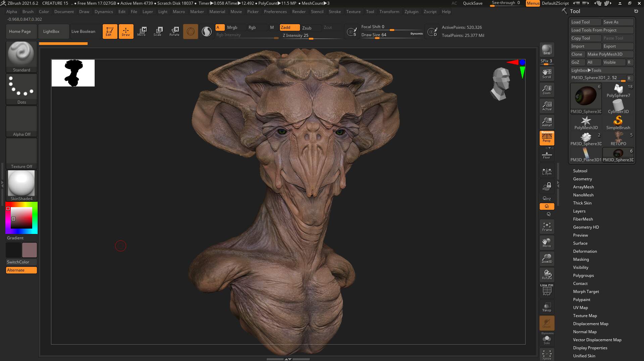Viewport: 644px width, 361px height.
Task: Click the Scroll canvas icon
Action: click(x=547, y=73)
